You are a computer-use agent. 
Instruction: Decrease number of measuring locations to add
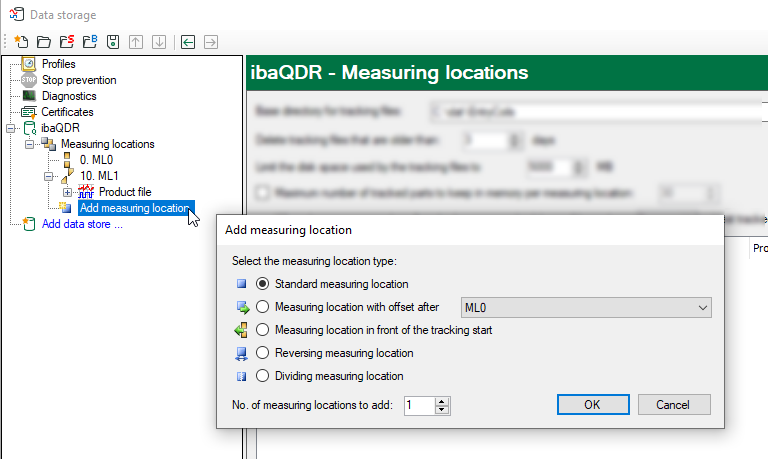click(x=442, y=410)
